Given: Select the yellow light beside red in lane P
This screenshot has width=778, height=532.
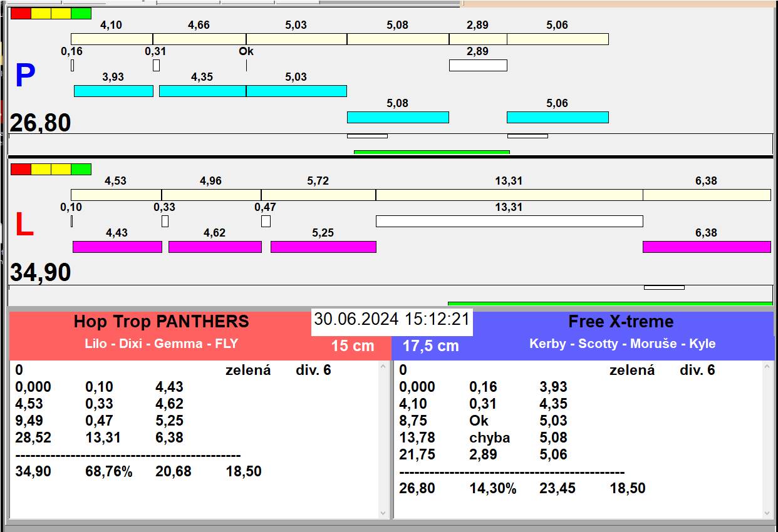Looking at the screenshot, I should [x=41, y=13].
